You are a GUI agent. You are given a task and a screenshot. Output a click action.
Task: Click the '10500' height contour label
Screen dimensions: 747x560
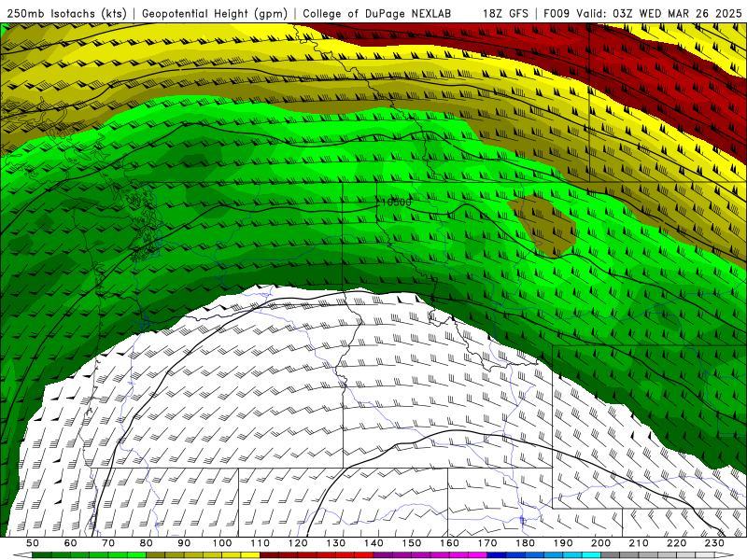[396, 203]
